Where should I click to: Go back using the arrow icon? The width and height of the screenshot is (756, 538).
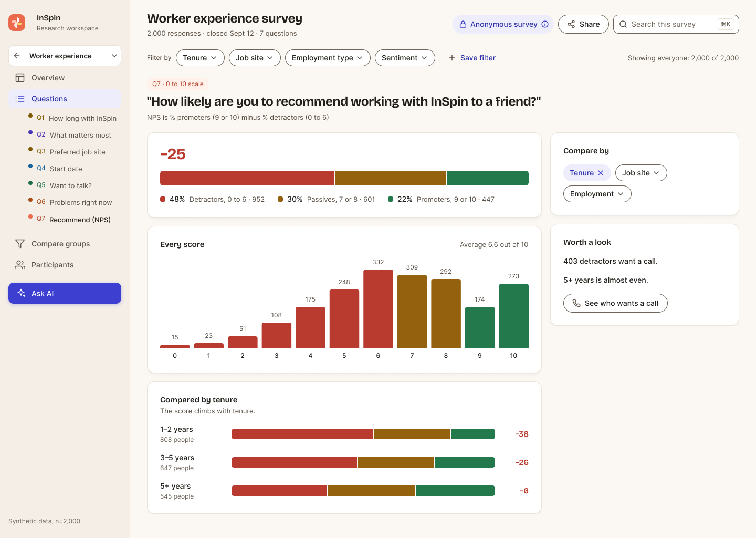tap(17, 56)
